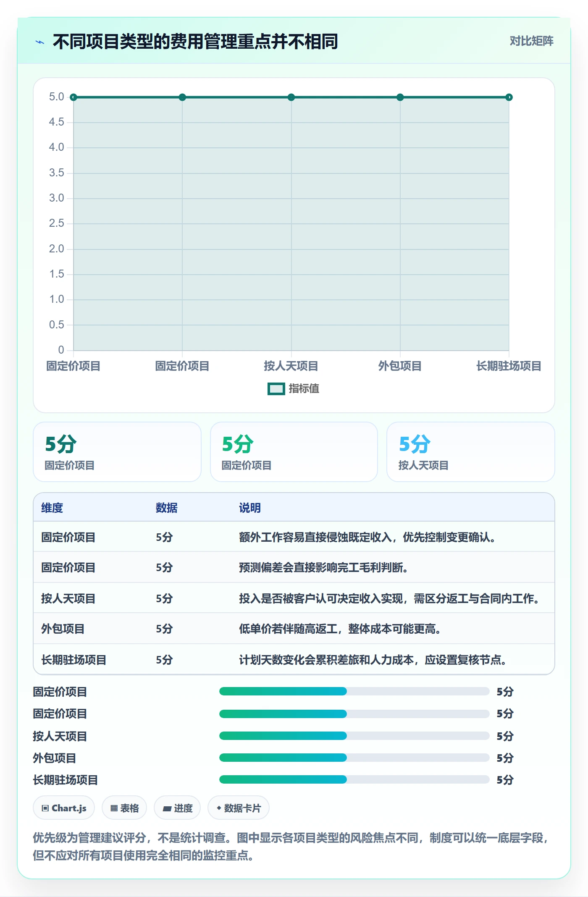Click the 数据 column header
This screenshot has height=897, width=588.
click(166, 508)
